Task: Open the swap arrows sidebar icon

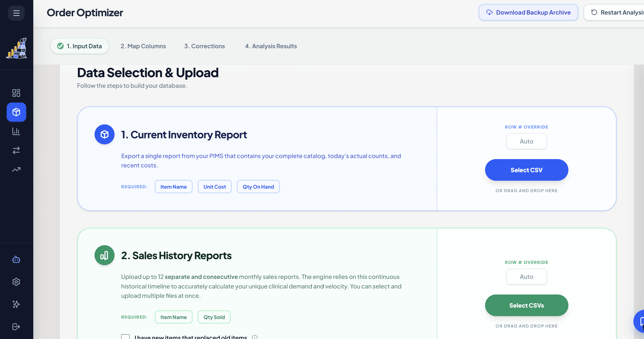Action: [16, 150]
